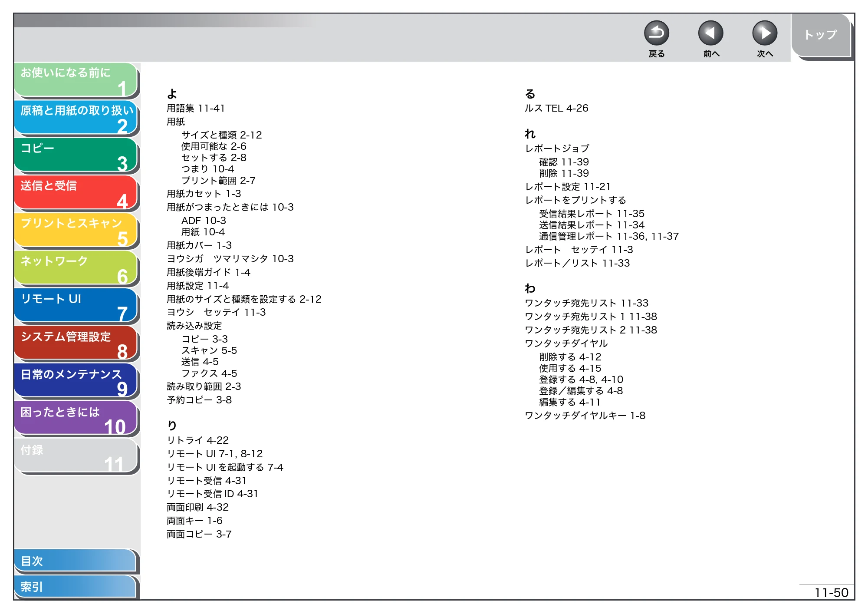Open chapter 2 原稿と用紙の取り扱い tab
Image resolution: width=868 pixels, height=614 pixels.
[x=76, y=117]
